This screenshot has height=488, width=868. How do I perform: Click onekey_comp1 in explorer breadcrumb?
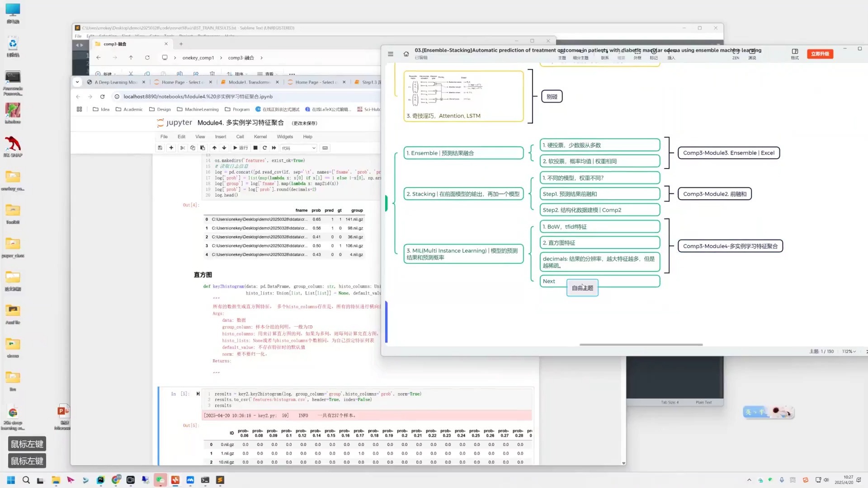click(x=198, y=58)
